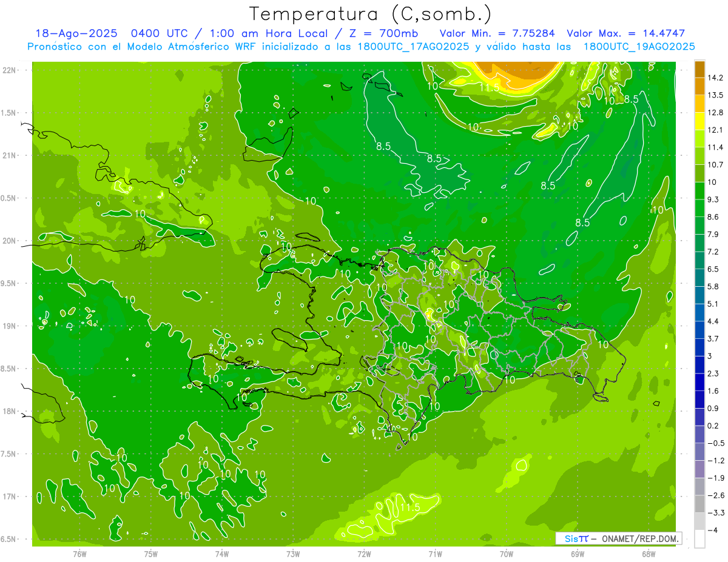Pick the white swatch below the -4 label

click(x=699, y=539)
